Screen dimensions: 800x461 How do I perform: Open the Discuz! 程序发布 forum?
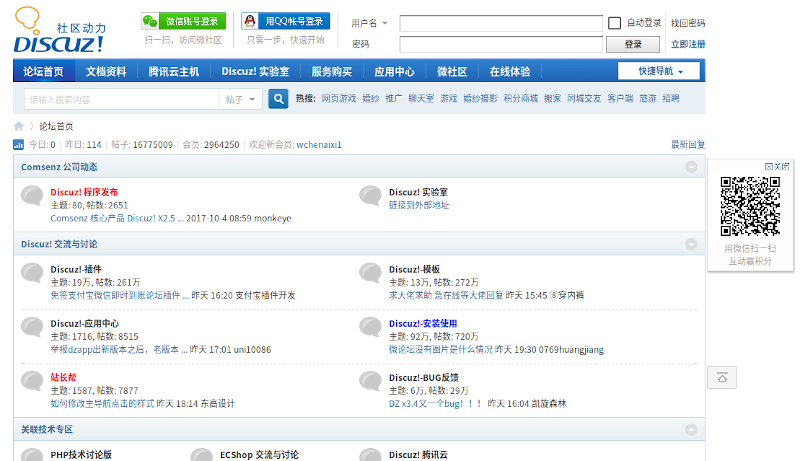click(x=84, y=192)
